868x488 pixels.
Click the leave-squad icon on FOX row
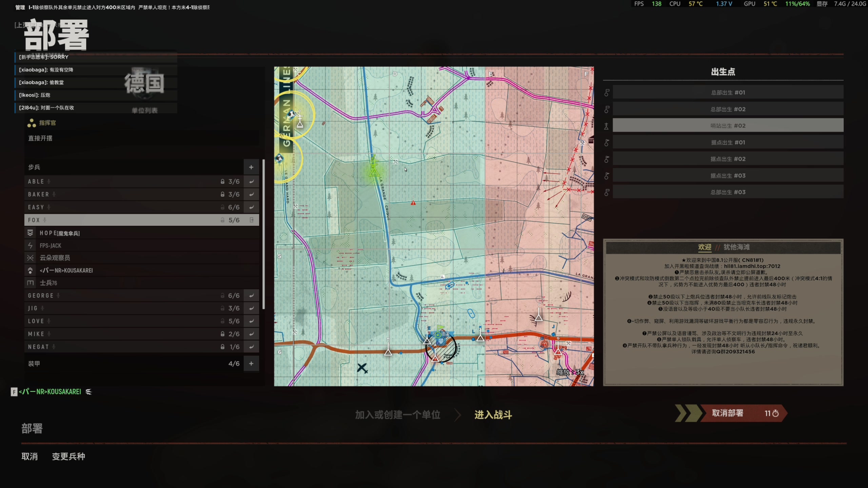pyautogui.click(x=252, y=220)
